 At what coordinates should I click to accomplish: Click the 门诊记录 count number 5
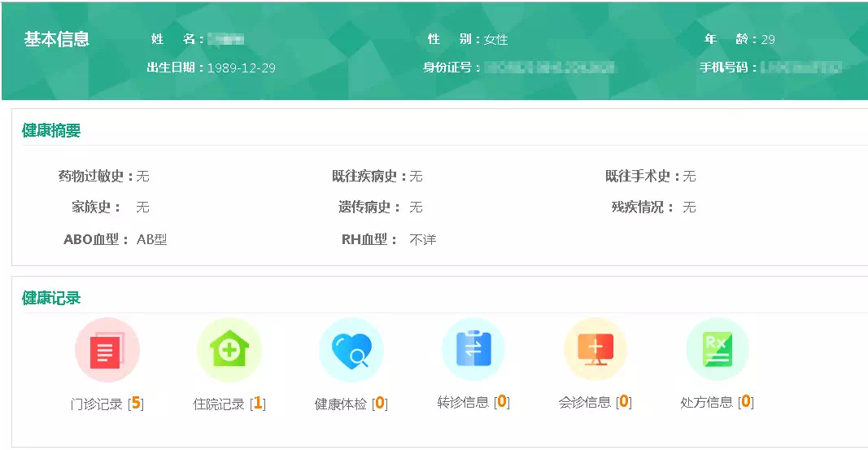(137, 403)
